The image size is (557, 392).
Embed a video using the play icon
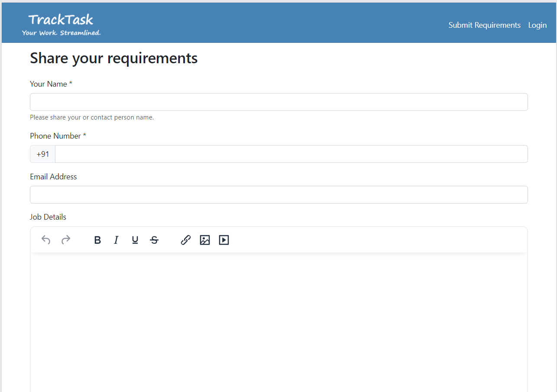point(224,240)
